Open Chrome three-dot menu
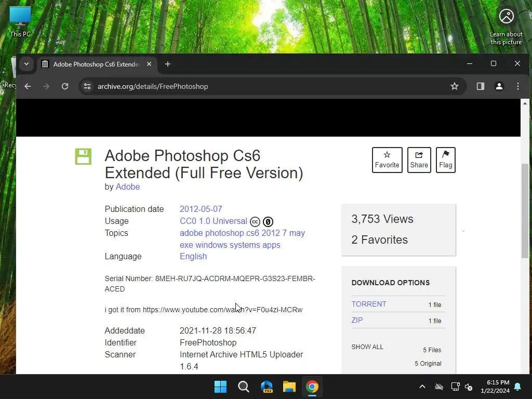The width and height of the screenshot is (532, 399). point(518,86)
